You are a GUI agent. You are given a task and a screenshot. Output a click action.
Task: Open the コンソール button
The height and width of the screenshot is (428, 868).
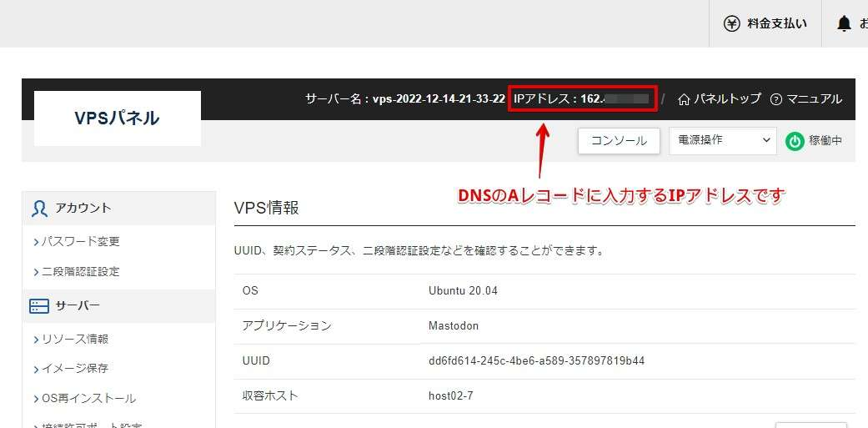point(619,141)
